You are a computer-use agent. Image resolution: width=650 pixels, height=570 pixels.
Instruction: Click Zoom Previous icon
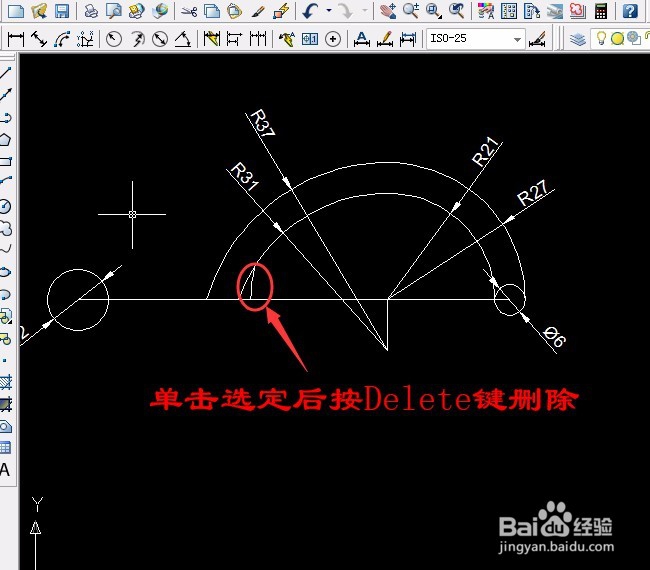(457, 11)
